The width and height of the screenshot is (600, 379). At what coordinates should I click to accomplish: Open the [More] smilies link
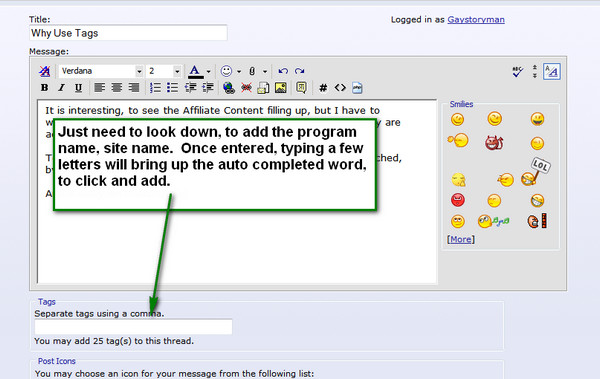tap(461, 239)
